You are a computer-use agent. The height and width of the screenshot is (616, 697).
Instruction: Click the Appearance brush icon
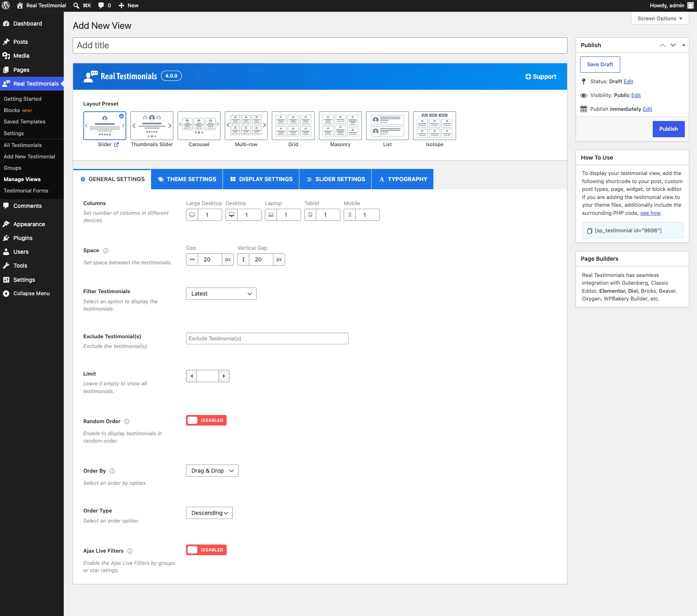coord(6,224)
